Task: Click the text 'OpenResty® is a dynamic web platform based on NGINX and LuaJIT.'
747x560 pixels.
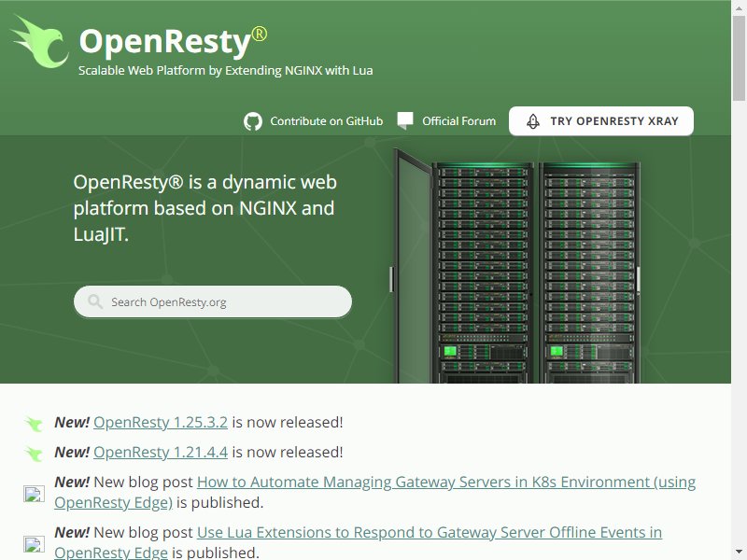Action: click(x=205, y=208)
